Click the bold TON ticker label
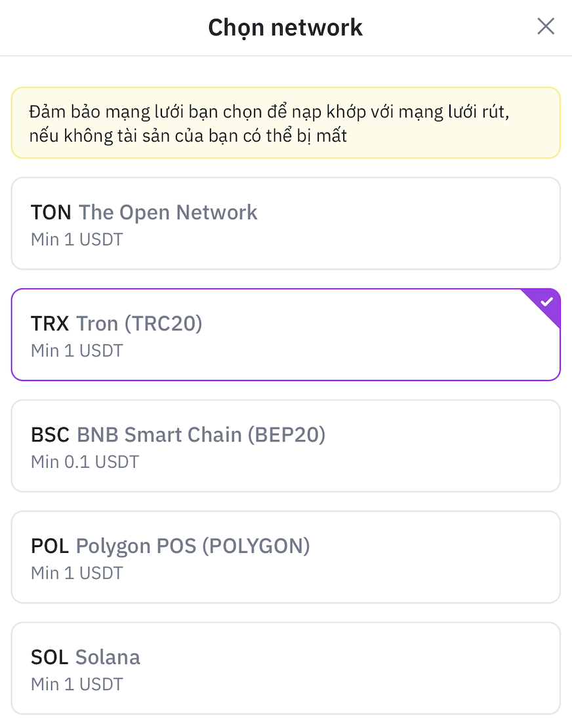Screen dimensions: 572x728 [51, 212]
